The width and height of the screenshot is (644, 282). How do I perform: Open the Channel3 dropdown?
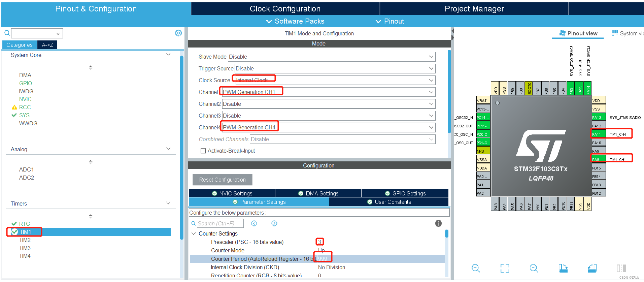pos(329,116)
